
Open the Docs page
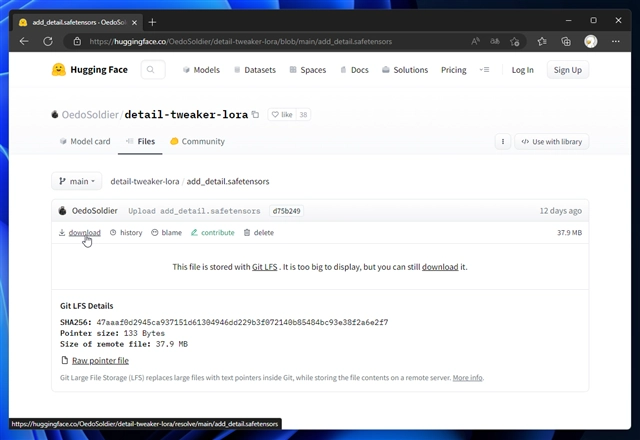tap(354, 70)
